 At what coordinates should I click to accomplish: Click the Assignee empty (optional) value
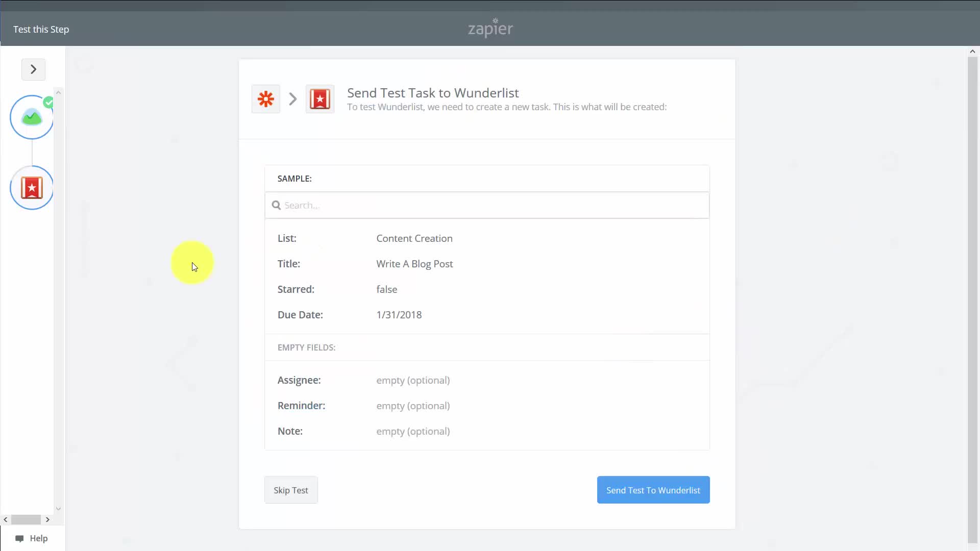coord(413,380)
